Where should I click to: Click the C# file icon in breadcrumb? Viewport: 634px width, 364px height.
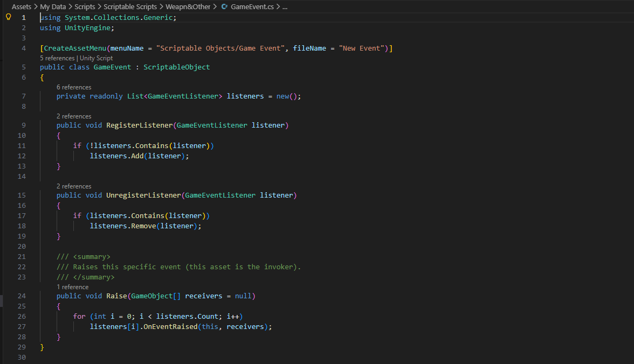coord(224,7)
